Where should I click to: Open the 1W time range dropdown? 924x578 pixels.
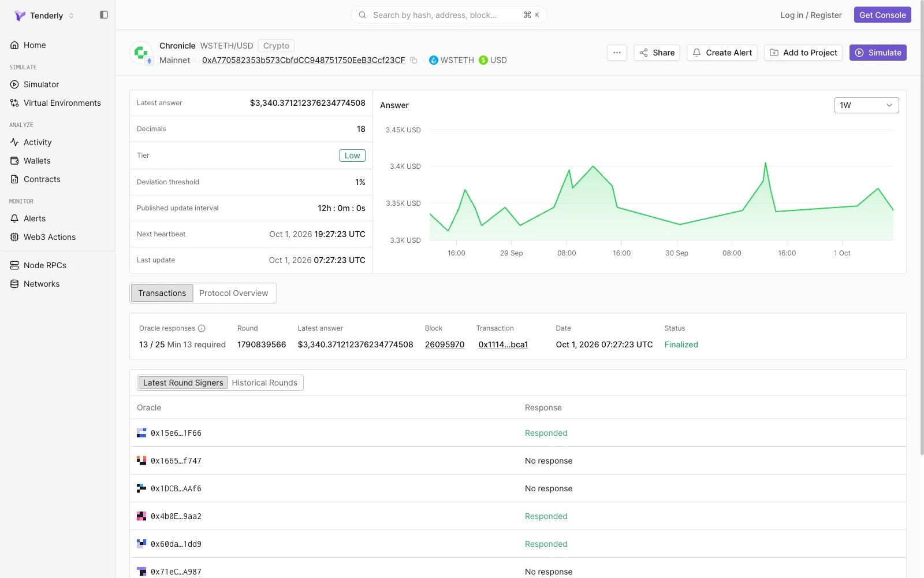(866, 105)
